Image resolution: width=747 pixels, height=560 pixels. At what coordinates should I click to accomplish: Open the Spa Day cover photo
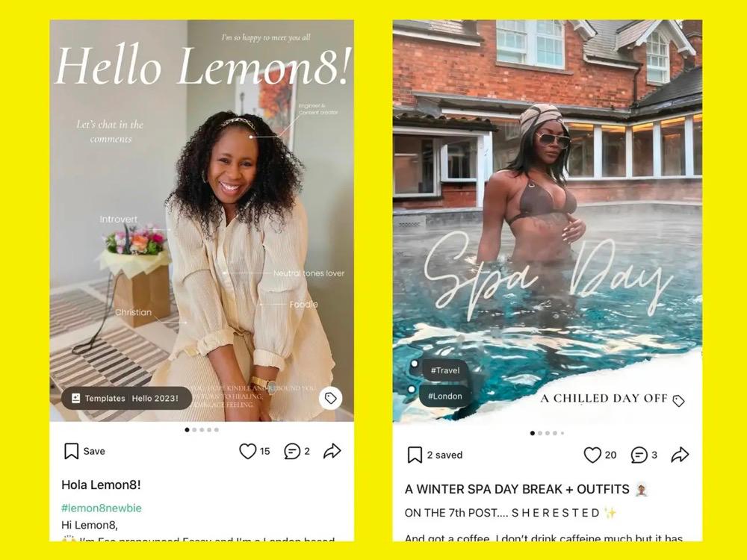pos(547,220)
